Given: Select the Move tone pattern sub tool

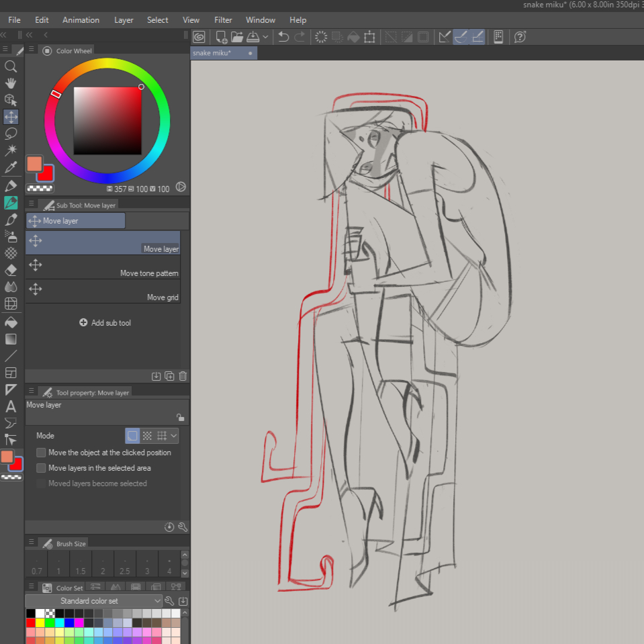Looking at the screenshot, I should [x=103, y=267].
